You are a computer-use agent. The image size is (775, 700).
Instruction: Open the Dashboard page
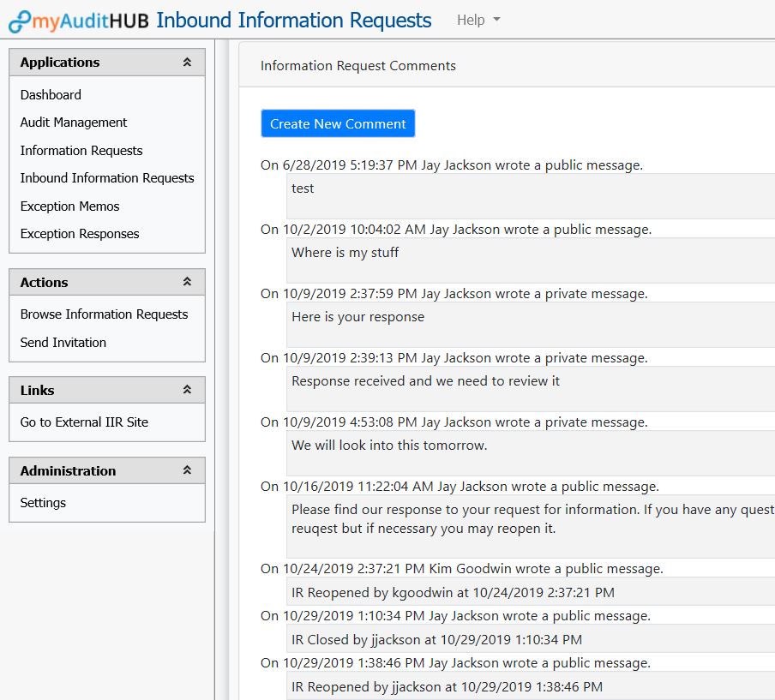50,94
